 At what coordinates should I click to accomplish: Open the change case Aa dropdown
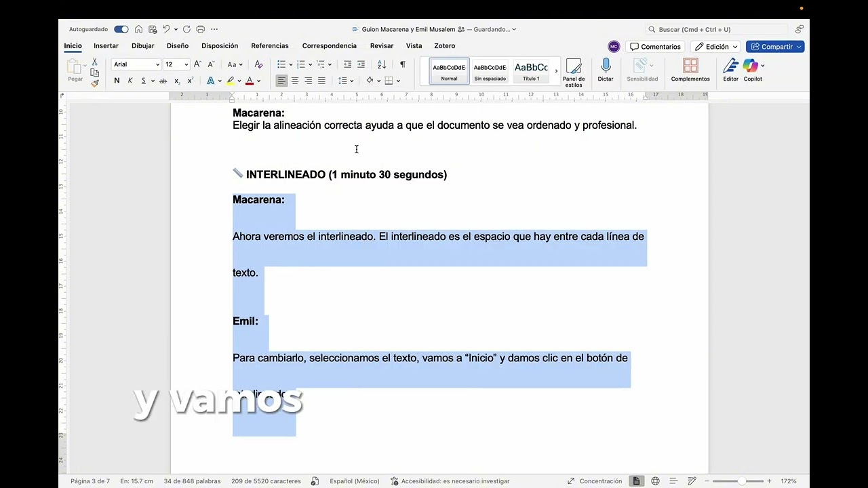(235, 64)
